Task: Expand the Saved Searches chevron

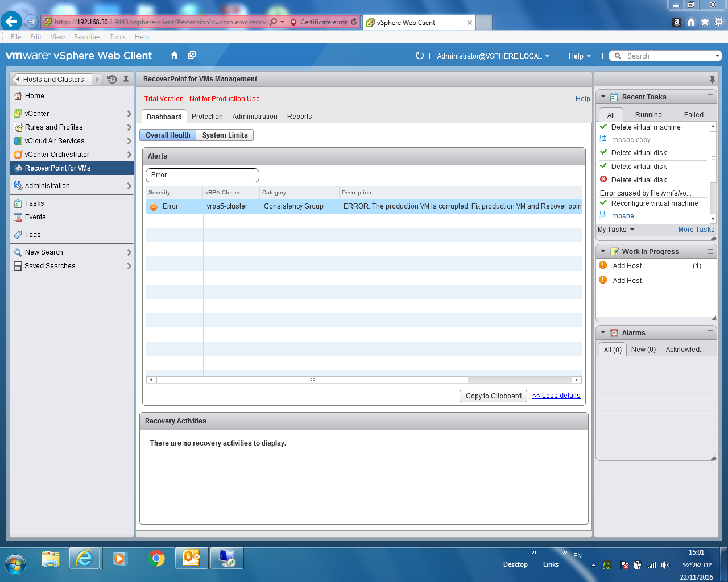Action: pyautogui.click(x=129, y=266)
